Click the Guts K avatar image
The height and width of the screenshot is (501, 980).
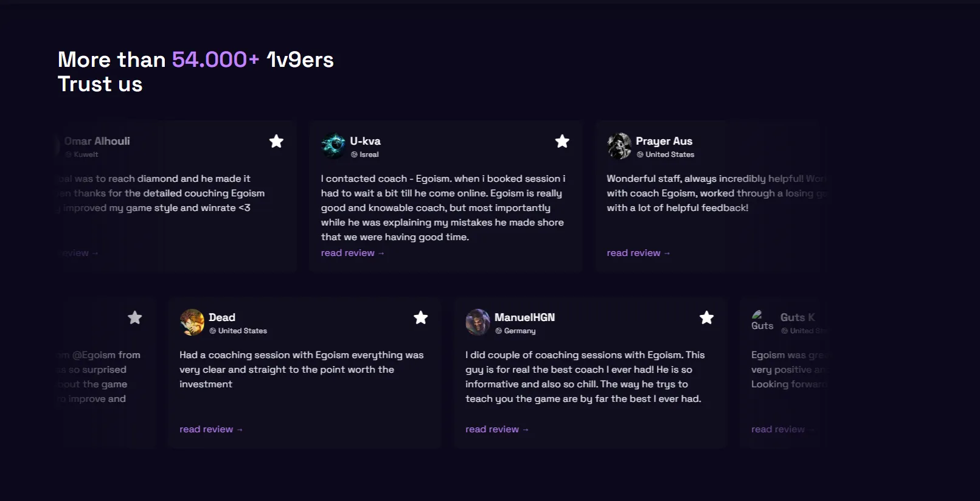(x=762, y=321)
